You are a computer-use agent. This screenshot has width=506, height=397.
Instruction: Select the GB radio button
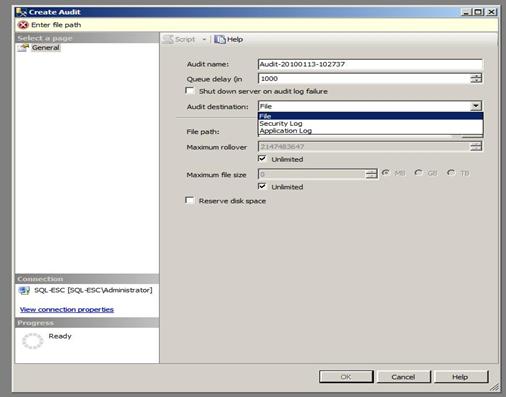pos(418,173)
